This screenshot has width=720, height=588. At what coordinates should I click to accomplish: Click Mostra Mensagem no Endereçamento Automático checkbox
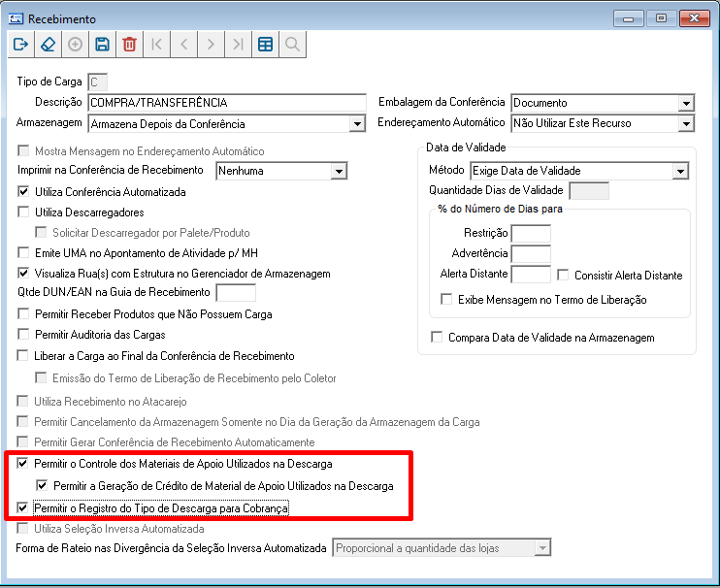pyautogui.click(x=23, y=150)
